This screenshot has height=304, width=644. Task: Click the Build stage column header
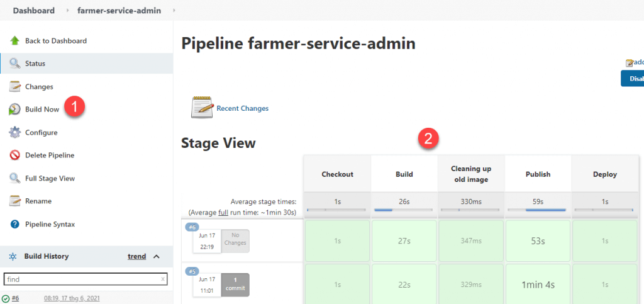coord(404,174)
